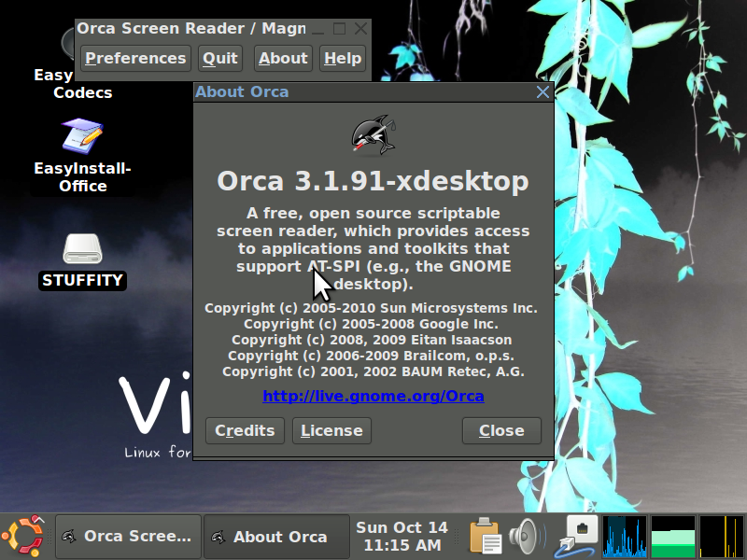Viewport: 747px width, 560px height.
Task: Switch to About Orca taskbar entry
Action: (276, 536)
